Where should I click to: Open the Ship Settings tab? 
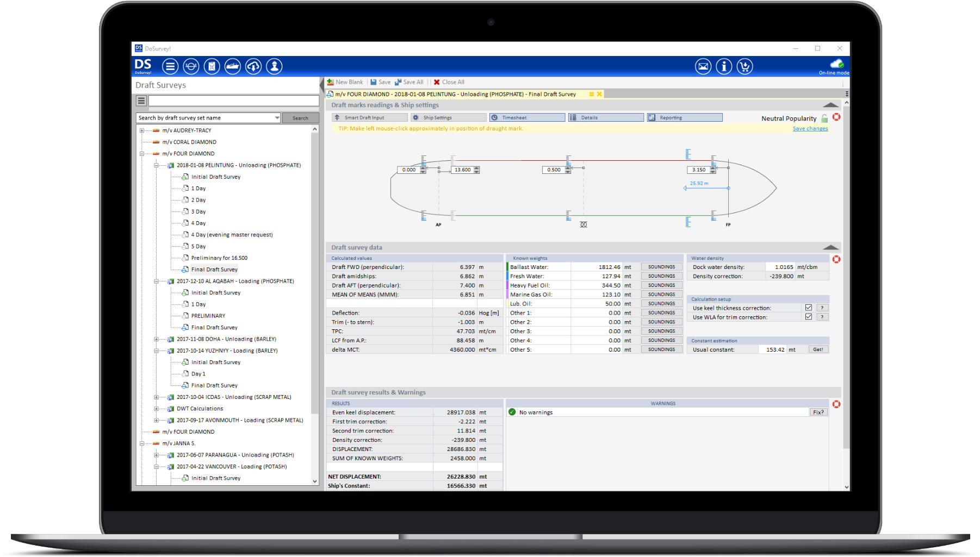click(449, 117)
